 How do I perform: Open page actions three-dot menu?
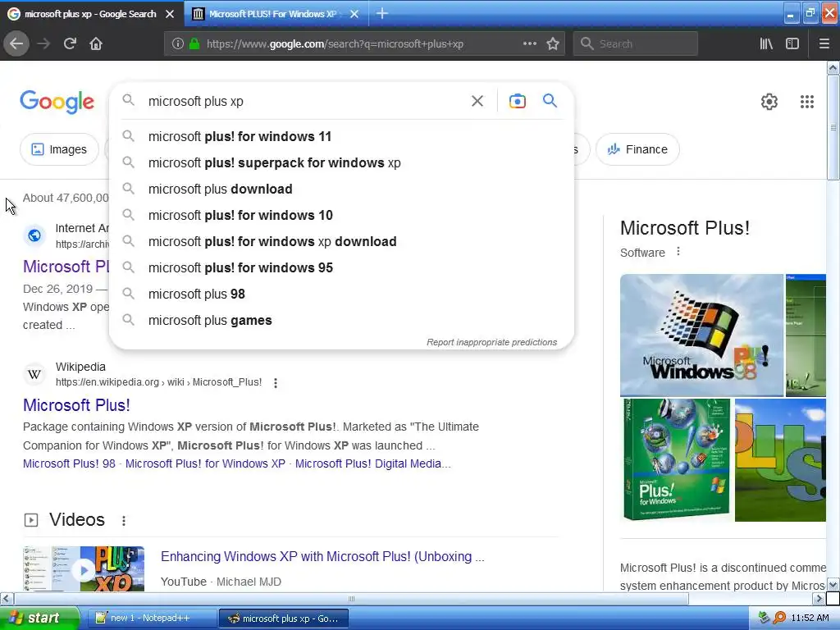point(530,43)
